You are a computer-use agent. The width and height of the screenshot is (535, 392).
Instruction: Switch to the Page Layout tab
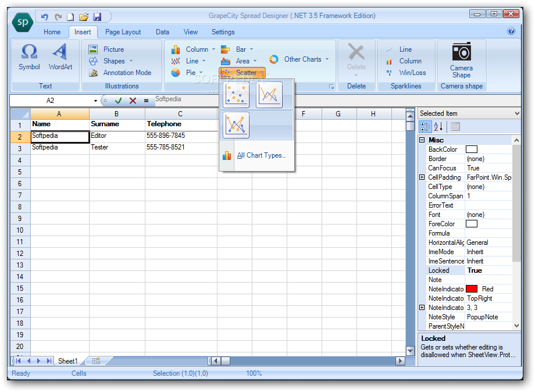click(x=123, y=32)
